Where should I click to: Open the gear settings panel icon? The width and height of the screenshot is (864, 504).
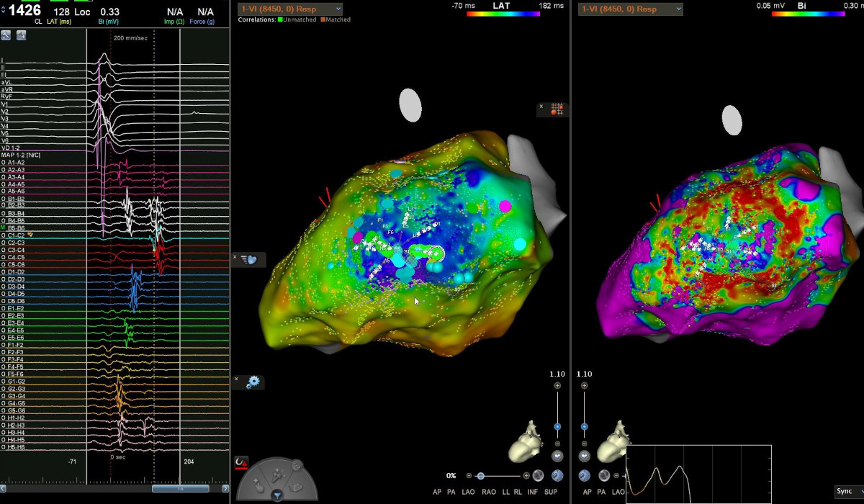(253, 382)
